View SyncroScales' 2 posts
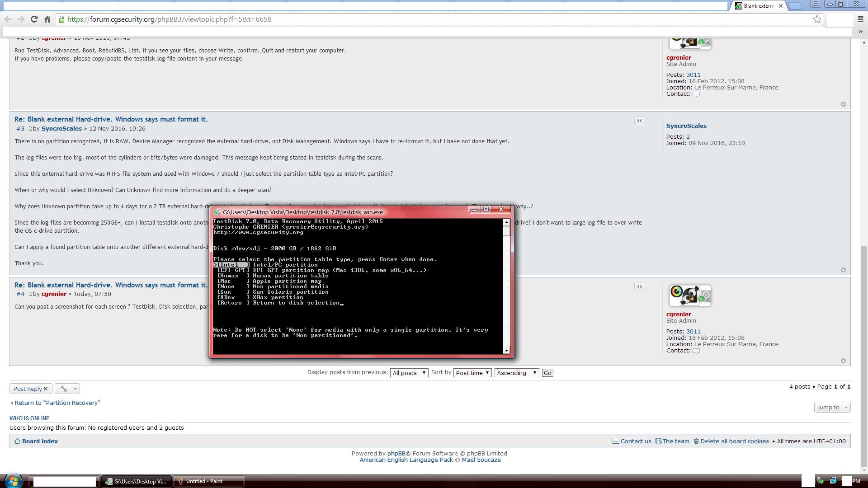The height and width of the screenshot is (488, 868). click(688, 136)
